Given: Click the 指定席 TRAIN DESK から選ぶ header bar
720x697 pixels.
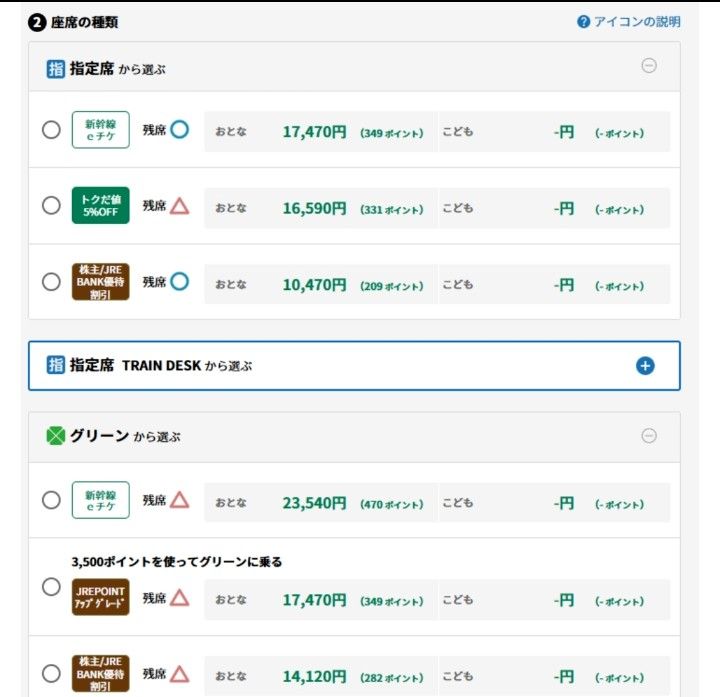Looking at the screenshot, I should click(x=354, y=365).
